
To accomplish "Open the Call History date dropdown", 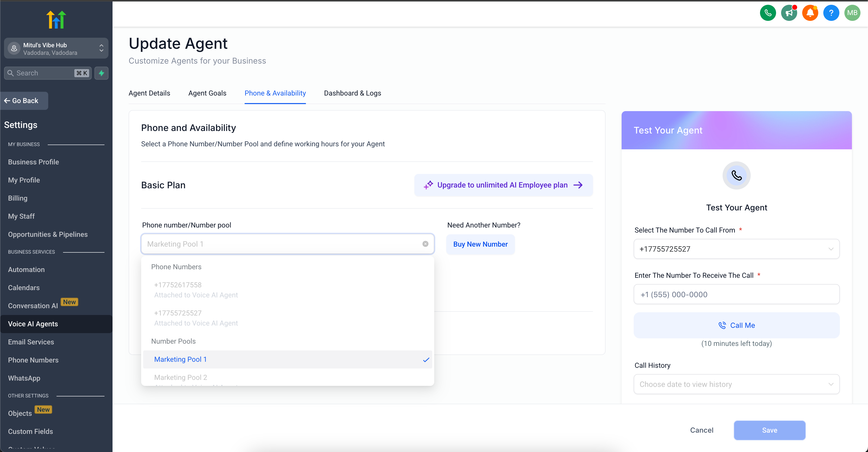I will click(736, 384).
